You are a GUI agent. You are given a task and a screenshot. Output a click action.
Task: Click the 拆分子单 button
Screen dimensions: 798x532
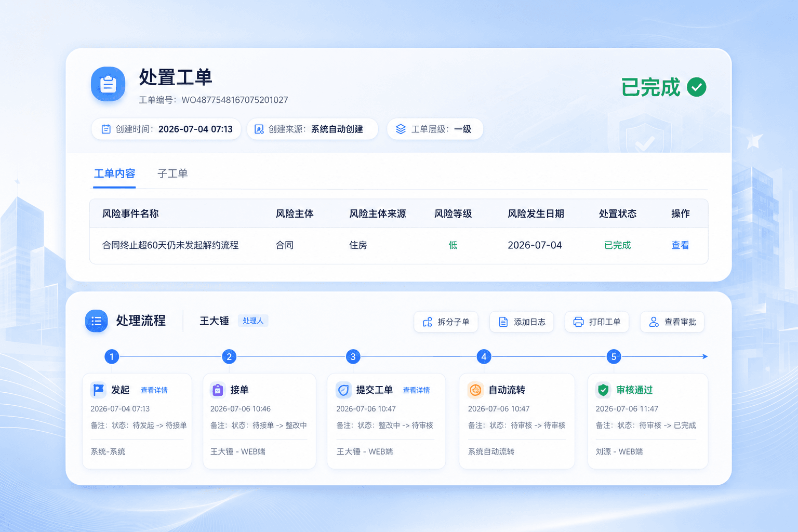(446, 322)
